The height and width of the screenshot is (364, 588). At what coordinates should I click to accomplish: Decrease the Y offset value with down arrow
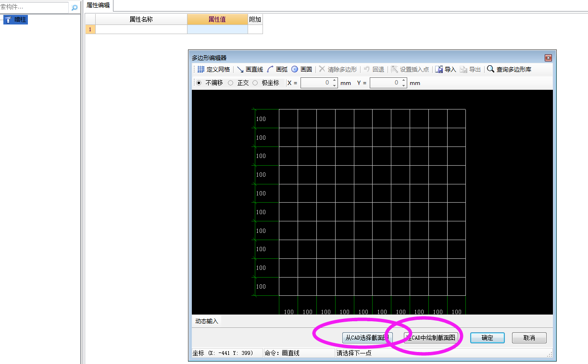click(x=404, y=85)
